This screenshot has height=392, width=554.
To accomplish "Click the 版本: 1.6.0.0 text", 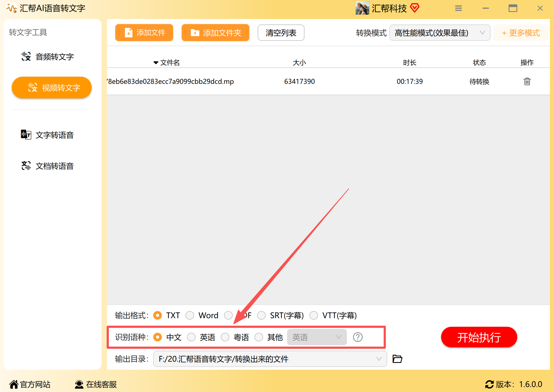I will [519, 384].
